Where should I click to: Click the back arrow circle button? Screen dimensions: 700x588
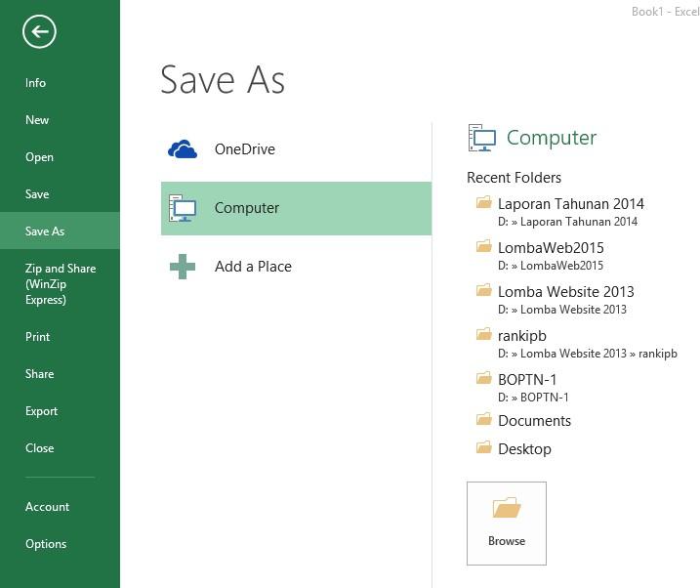[x=39, y=31]
